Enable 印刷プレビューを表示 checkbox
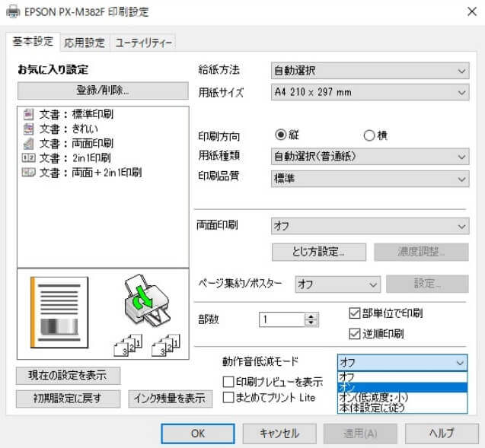Screen dimensions: 485x448 [x=228, y=382]
